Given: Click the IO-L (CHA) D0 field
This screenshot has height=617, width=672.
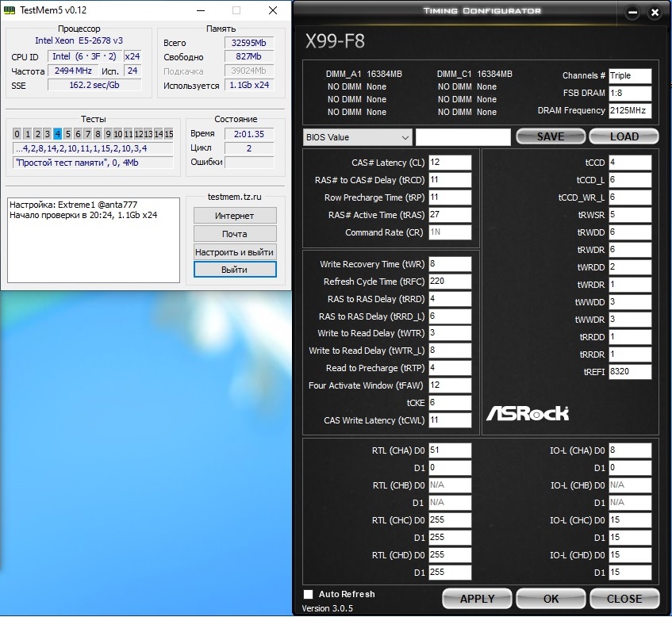Looking at the screenshot, I should coord(630,450).
